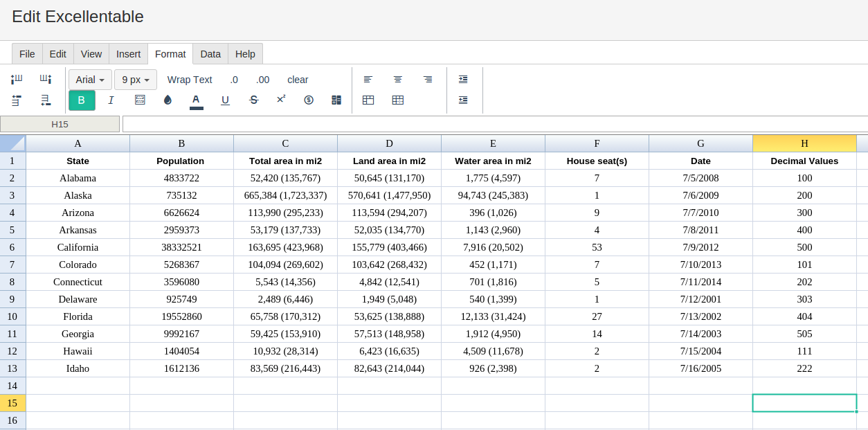Open the cell background fill droplet
Image resolution: width=868 pixels, height=430 pixels.
[x=168, y=100]
